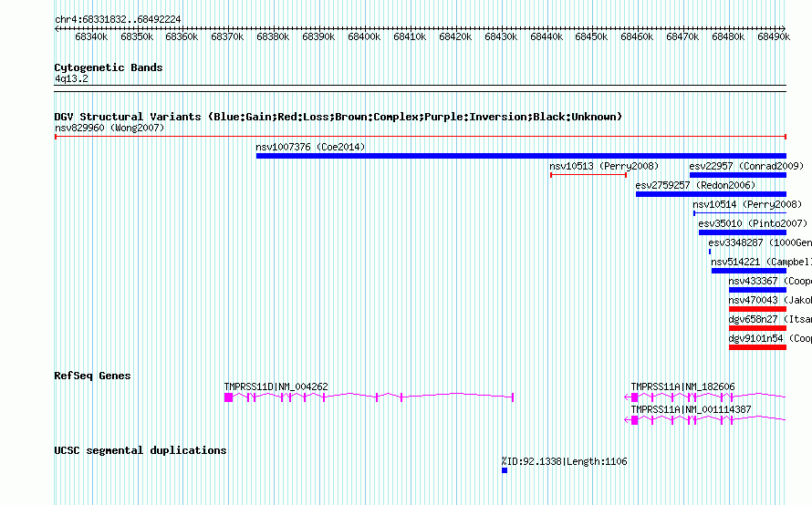
Task: Click the 68400k ruler tick label
Action: click(x=364, y=37)
